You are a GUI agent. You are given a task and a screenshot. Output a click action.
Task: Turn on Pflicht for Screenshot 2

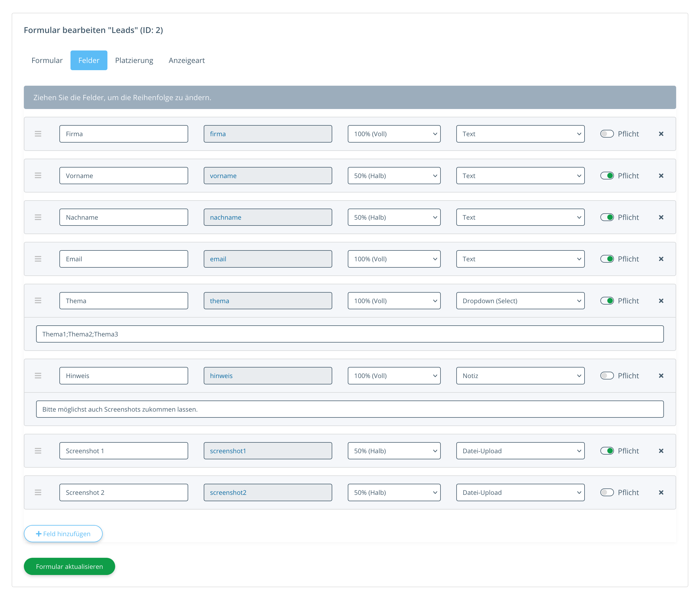point(607,493)
